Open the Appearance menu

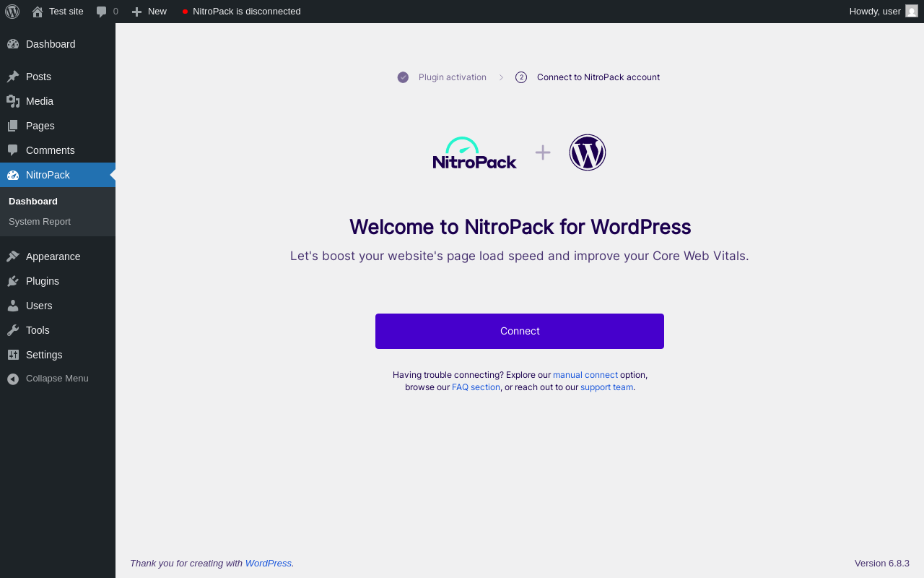pyautogui.click(x=58, y=256)
